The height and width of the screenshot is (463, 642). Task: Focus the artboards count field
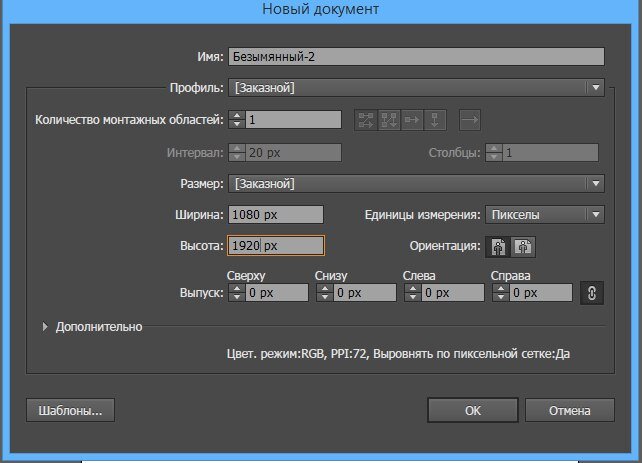(x=293, y=120)
